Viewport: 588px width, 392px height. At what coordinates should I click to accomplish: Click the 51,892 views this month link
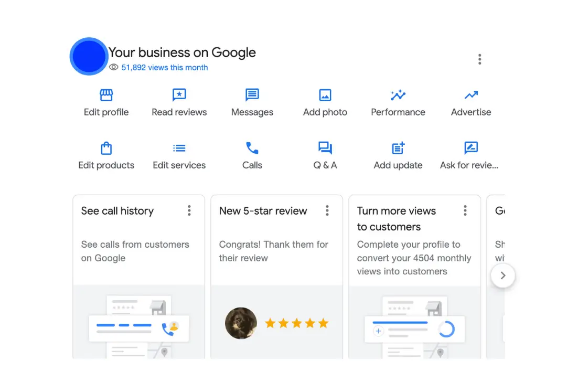(x=164, y=68)
